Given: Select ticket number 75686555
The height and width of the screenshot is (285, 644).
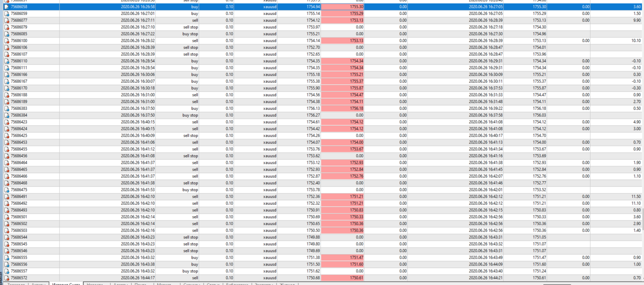Looking at the screenshot, I should [x=19, y=258].
